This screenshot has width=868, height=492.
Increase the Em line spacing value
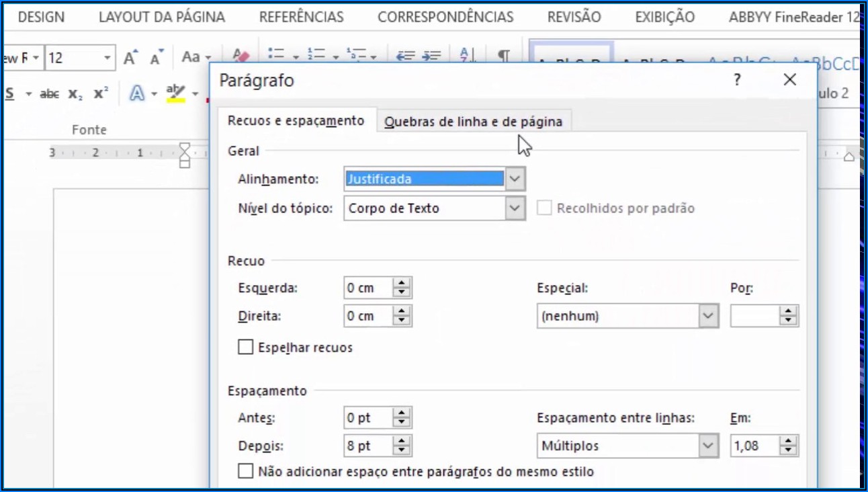coord(789,441)
